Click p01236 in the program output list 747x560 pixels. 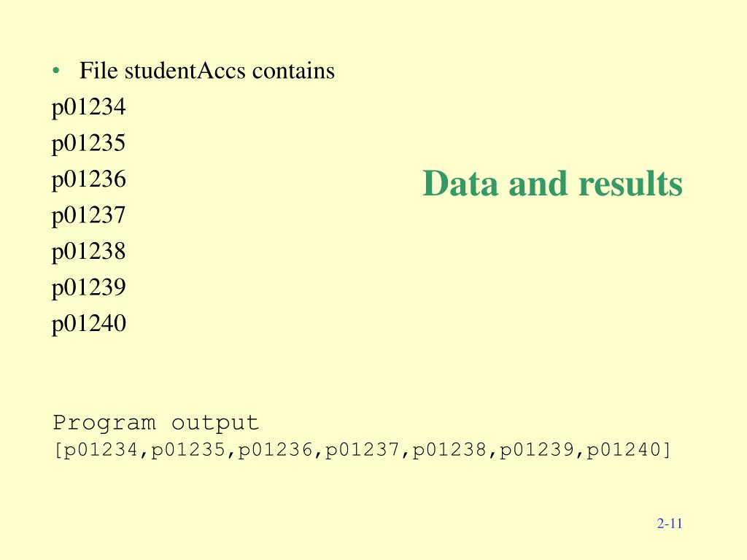[x=275, y=449]
